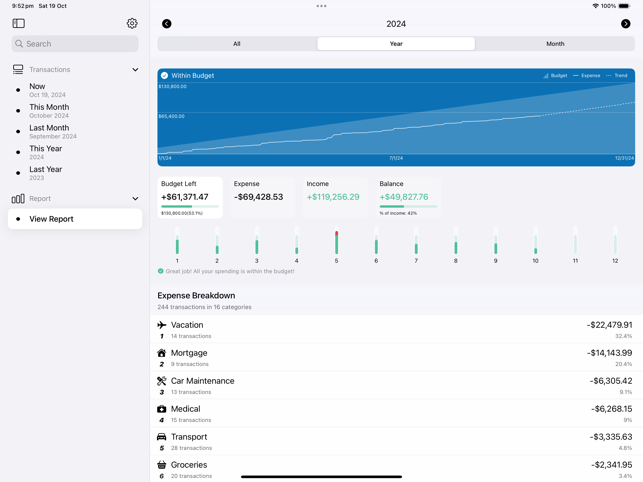Click the green budget success checkmark
643x482 pixels.
pos(161,271)
